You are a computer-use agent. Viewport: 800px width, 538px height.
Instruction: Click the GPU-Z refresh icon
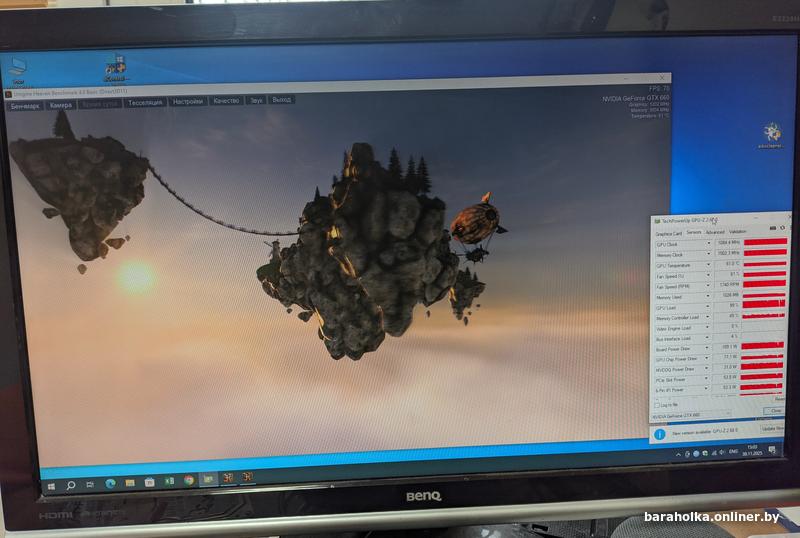pyautogui.click(x=783, y=228)
